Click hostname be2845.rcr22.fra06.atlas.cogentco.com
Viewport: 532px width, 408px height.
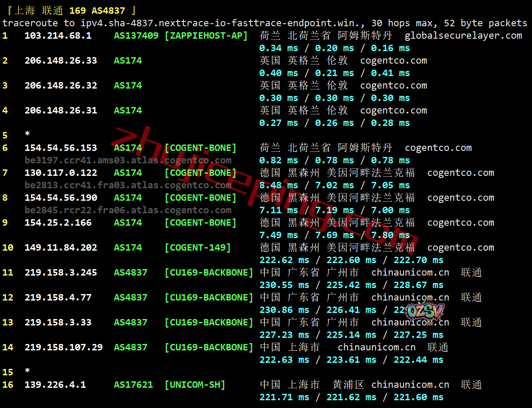point(128,210)
